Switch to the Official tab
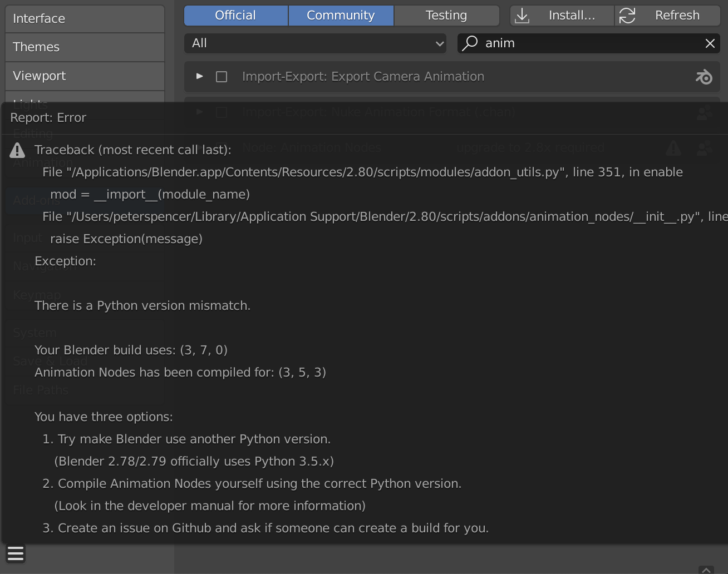The height and width of the screenshot is (574, 728). tap(235, 15)
